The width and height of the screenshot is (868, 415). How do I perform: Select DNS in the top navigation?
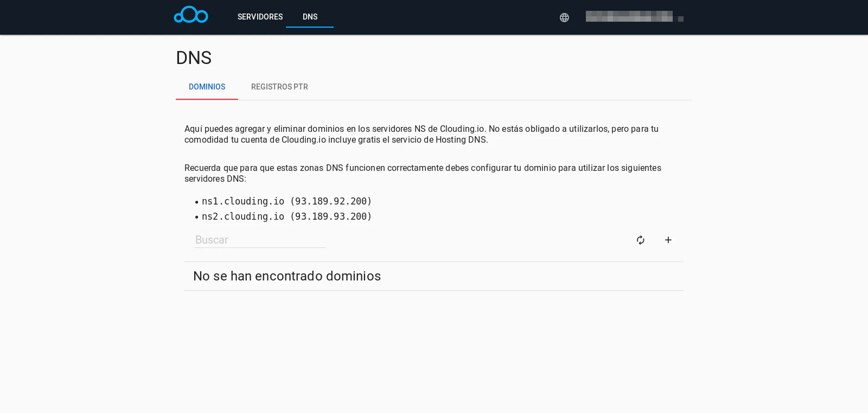click(x=310, y=17)
